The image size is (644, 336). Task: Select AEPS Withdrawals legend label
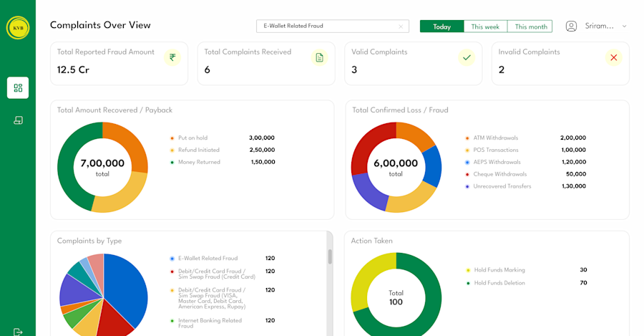497,162
